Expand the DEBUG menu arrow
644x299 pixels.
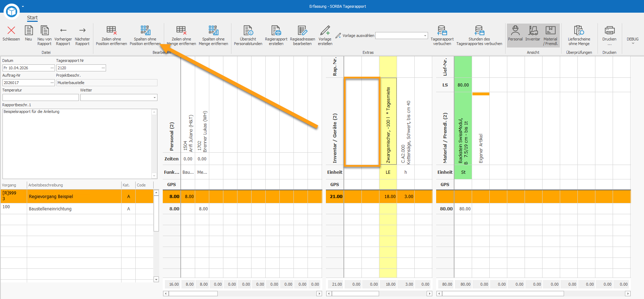(633, 43)
